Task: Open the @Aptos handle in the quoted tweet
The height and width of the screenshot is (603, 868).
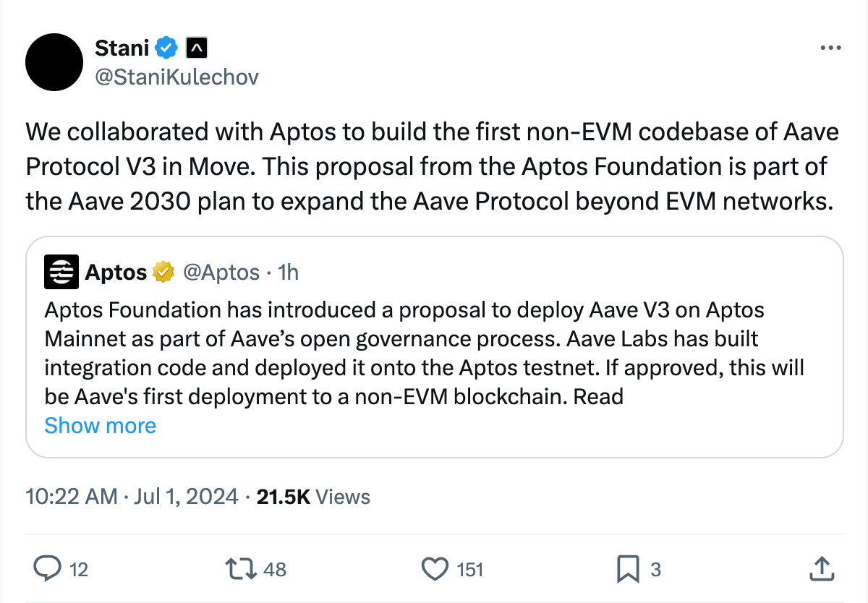Action: pyautogui.click(x=221, y=273)
